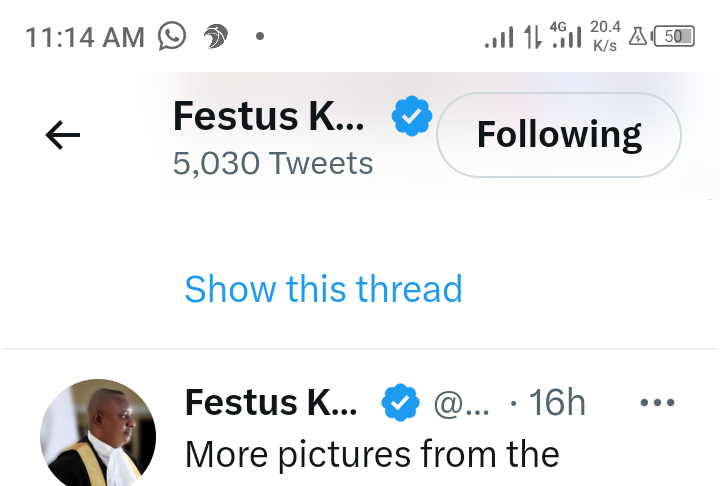The width and height of the screenshot is (720, 486).
Task: Tap the 11:14 AM clock in status bar
Action: [85, 37]
